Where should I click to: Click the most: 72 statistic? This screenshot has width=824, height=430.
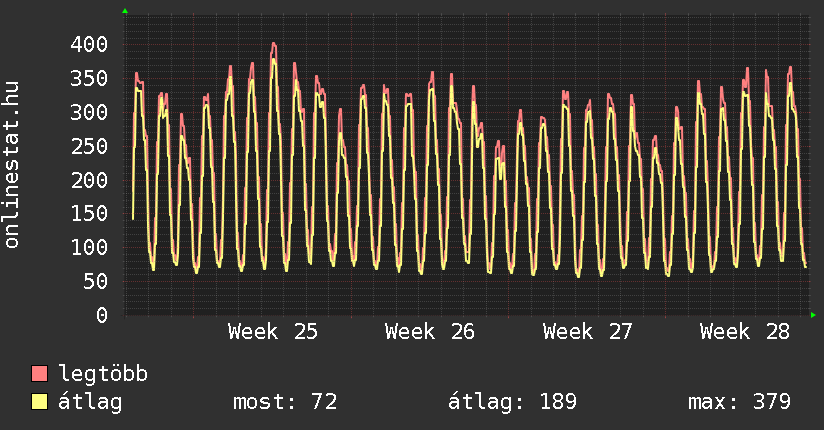285,402
